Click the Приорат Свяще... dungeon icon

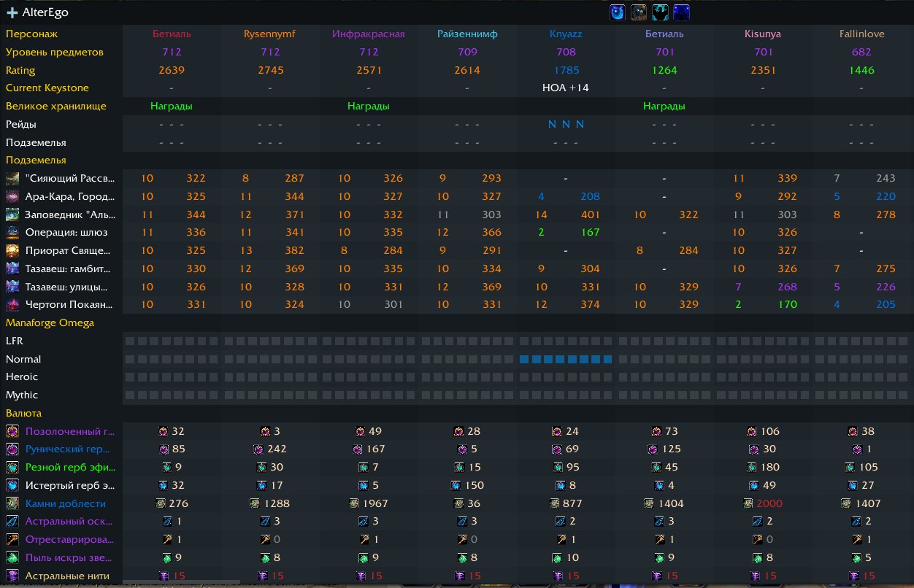tap(12, 251)
